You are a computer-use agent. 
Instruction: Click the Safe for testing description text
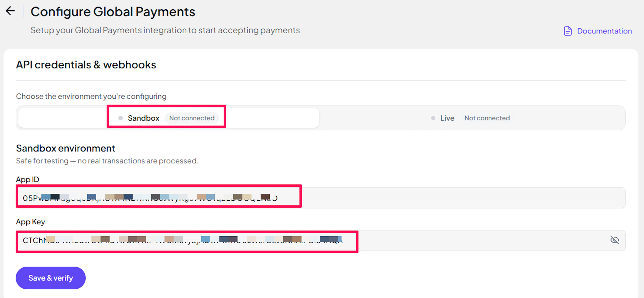pyautogui.click(x=107, y=161)
